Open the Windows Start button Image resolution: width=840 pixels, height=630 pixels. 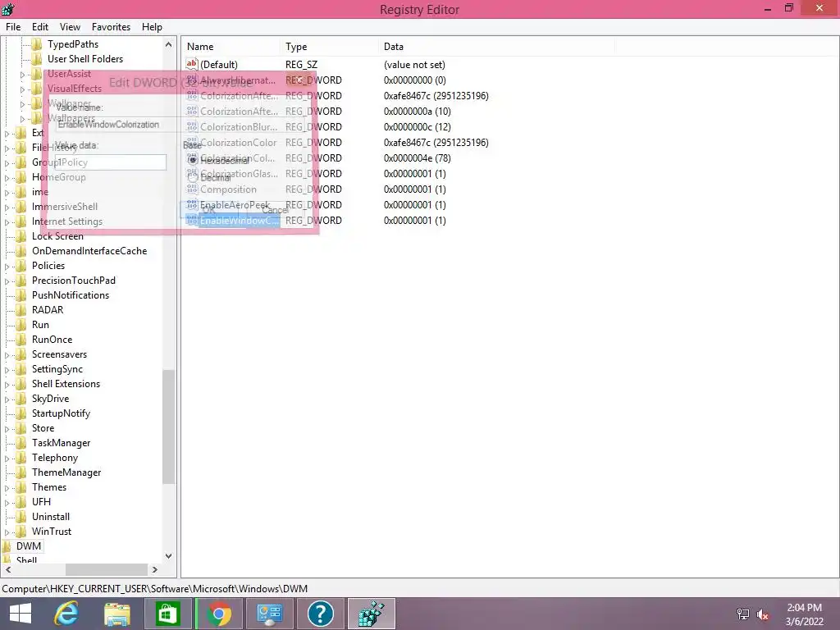coord(21,614)
